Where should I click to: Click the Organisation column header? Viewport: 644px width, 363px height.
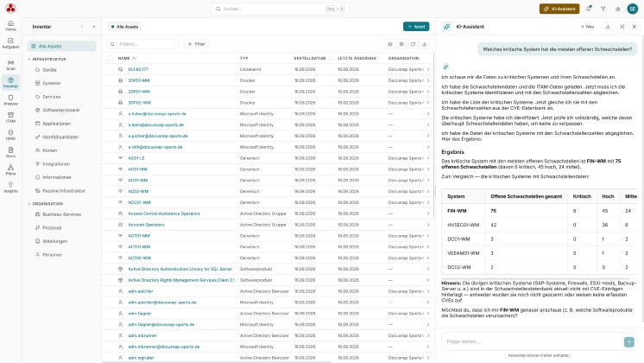(403, 59)
